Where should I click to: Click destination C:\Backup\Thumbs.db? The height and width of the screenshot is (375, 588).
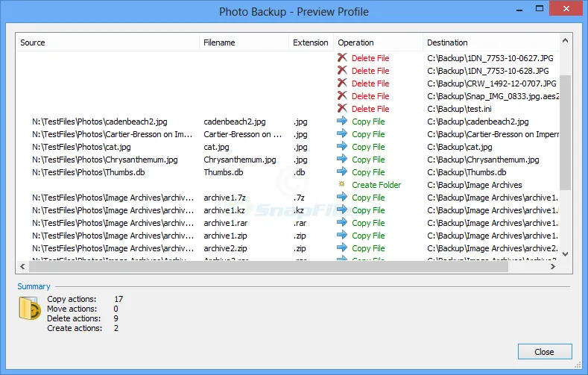point(467,172)
